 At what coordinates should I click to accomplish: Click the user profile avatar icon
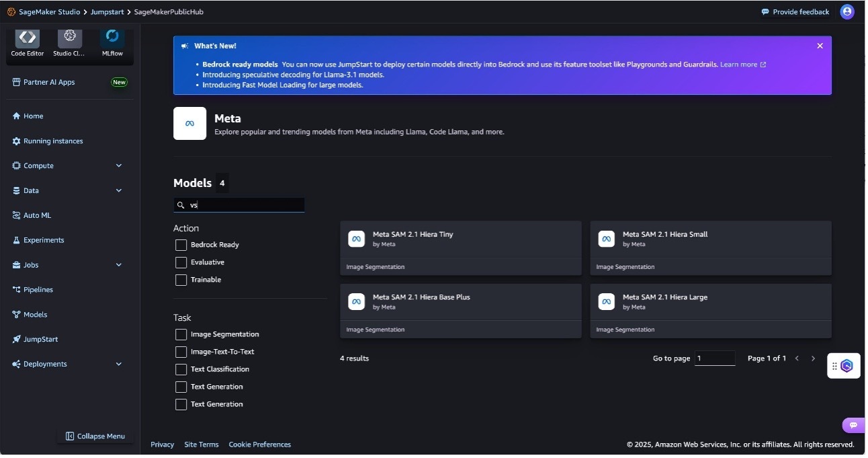[x=847, y=12]
